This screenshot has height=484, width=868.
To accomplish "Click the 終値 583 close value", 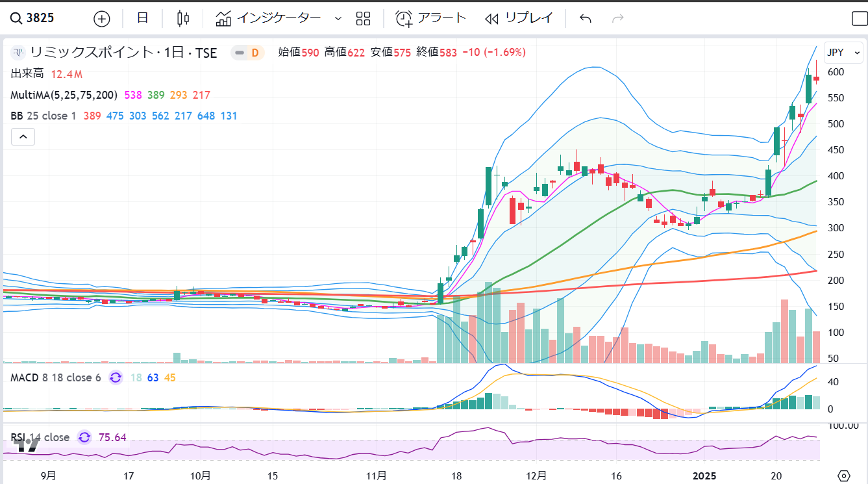I will click(x=436, y=53).
